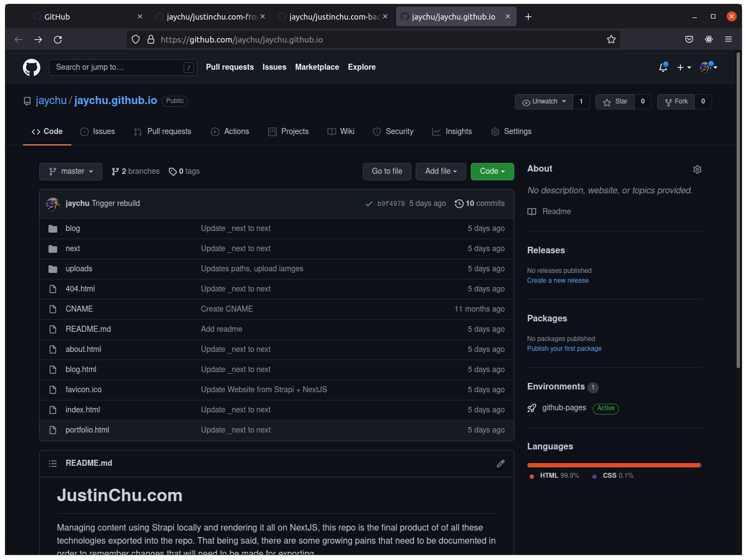Click the jaychu owner link
This screenshot has width=747, height=560.
coord(51,101)
